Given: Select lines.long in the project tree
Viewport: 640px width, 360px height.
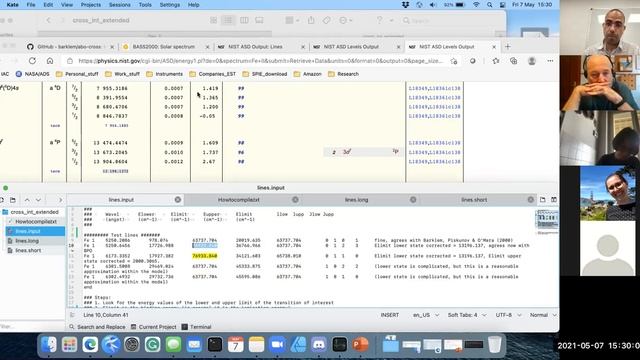Looking at the screenshot, I should click(27, 241).
